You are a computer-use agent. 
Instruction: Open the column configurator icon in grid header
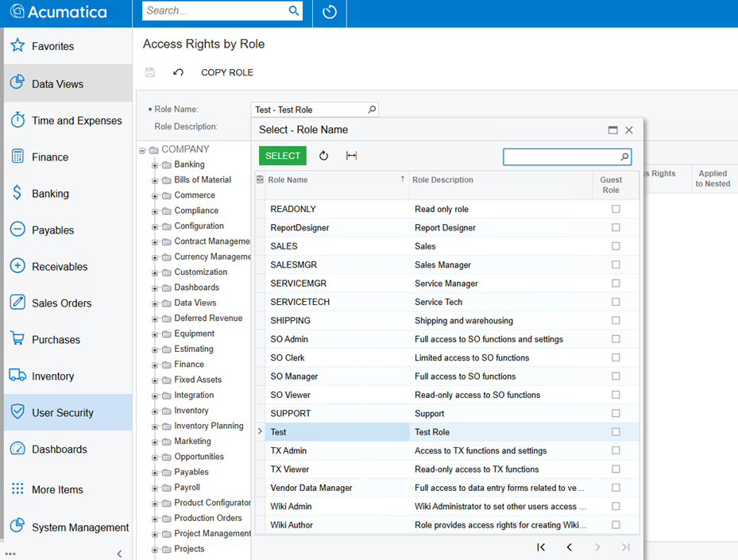pos(260,180)
